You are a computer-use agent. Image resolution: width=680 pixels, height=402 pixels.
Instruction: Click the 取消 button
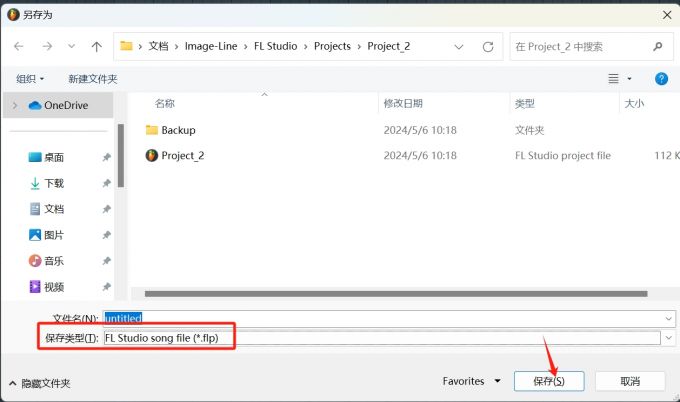(x=630, y=381)
